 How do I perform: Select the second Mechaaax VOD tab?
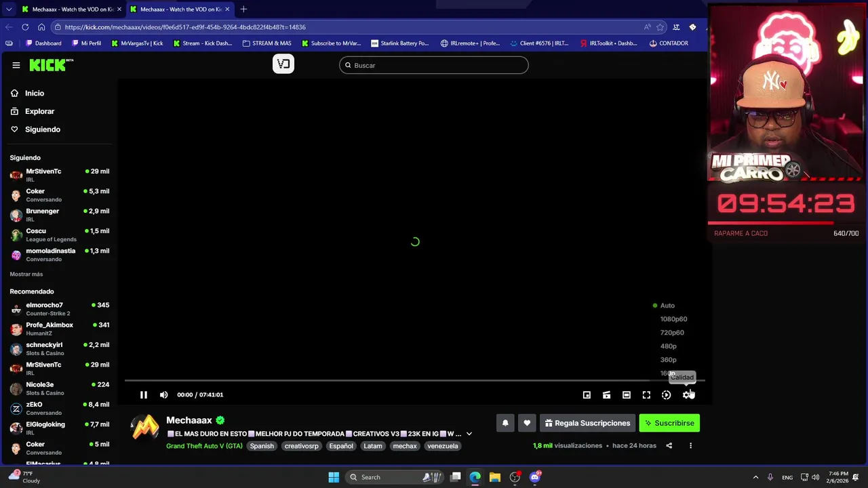click(x=179, y=9)
